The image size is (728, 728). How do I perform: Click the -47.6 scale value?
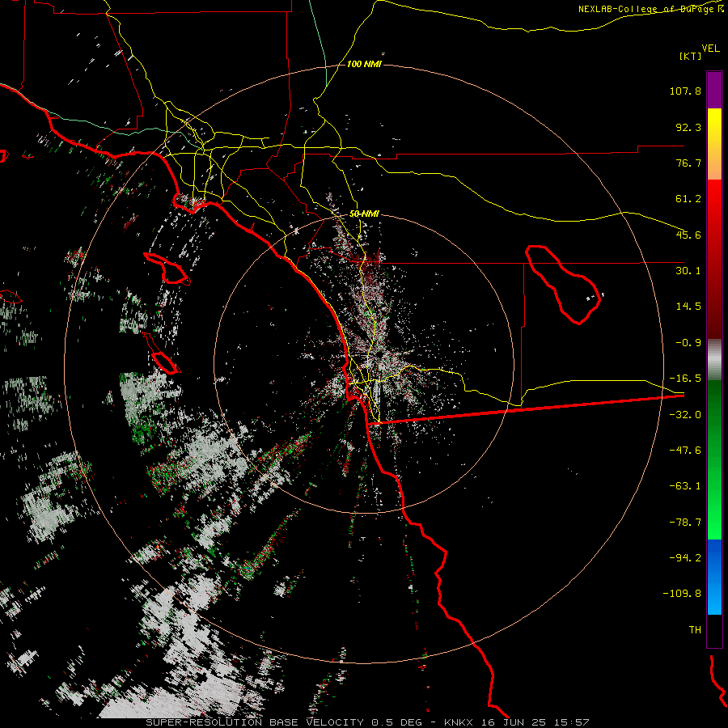coord(685,451)
